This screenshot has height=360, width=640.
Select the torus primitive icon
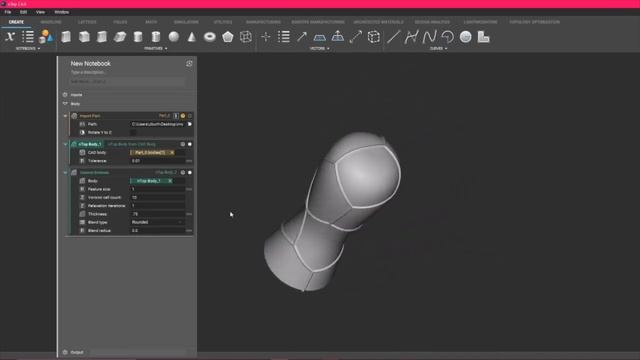210,37
